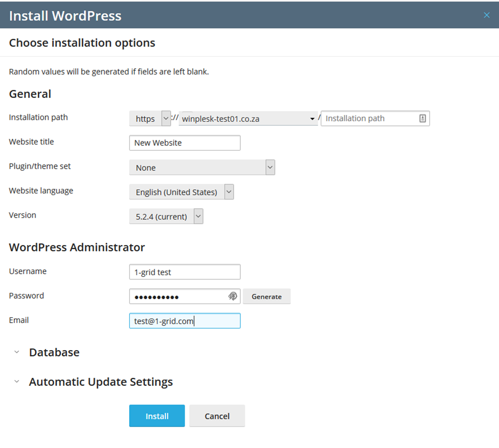Click the Install button
This screenshot has height=448, width=499.
(157, 416)
